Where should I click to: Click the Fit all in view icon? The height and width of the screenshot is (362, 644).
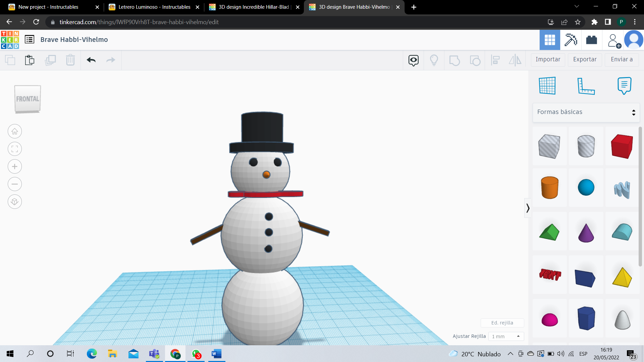click(x=15, y=149)
